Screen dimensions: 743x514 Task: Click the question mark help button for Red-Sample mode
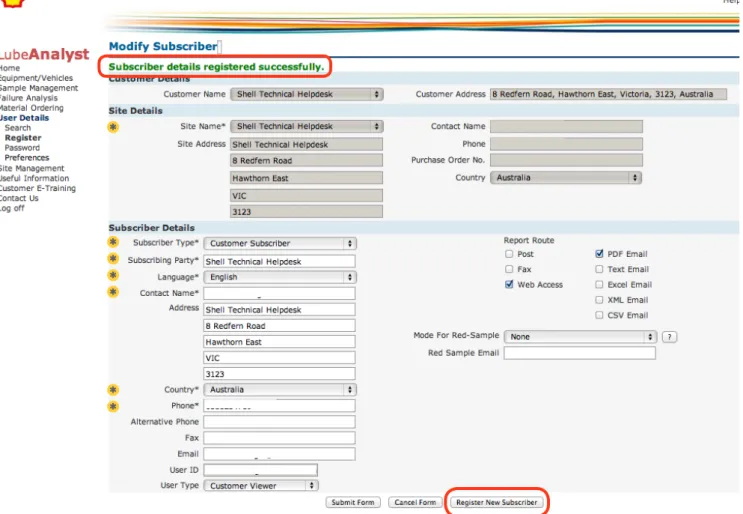[x=669, y=337]
